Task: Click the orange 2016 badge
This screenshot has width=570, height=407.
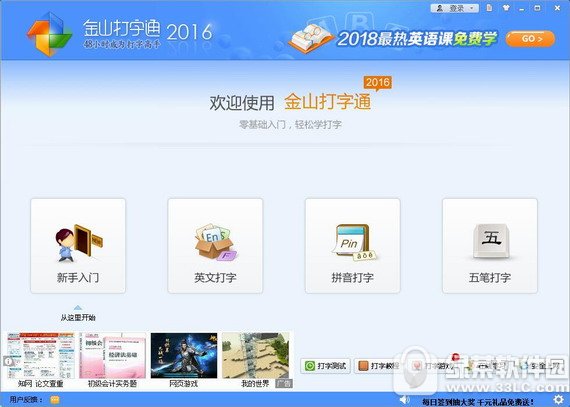Action: [x=378, y=83]
